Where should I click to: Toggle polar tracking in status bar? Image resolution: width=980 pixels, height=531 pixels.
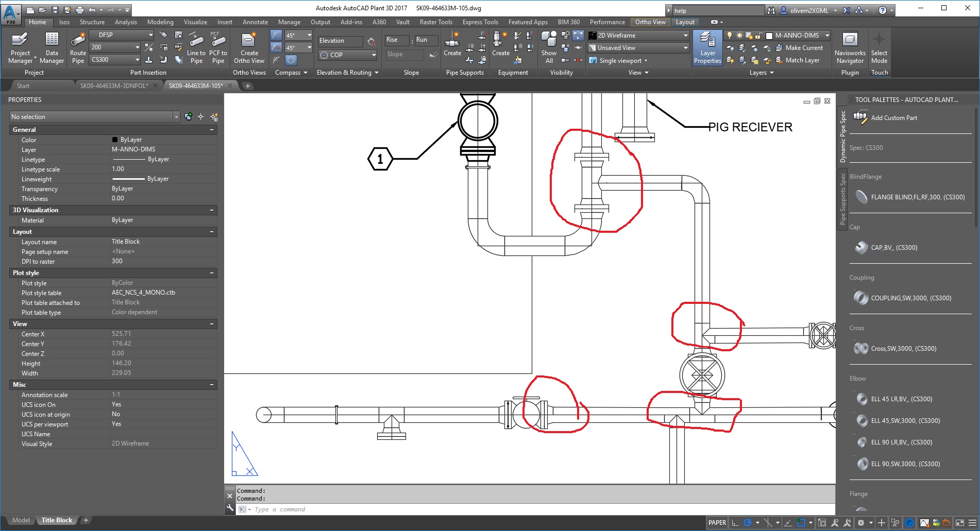[x=748, y=523]
